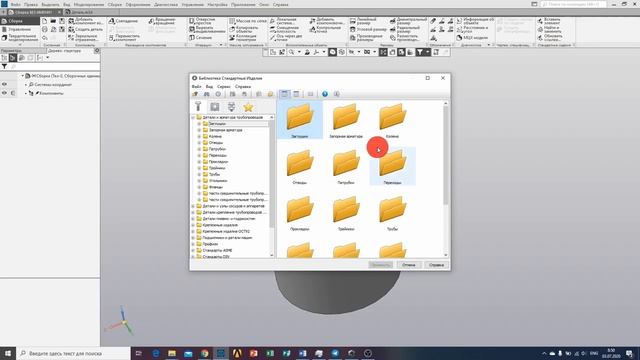
Task: Open Сервис menu in the library dialog
Action: [224, 87]
